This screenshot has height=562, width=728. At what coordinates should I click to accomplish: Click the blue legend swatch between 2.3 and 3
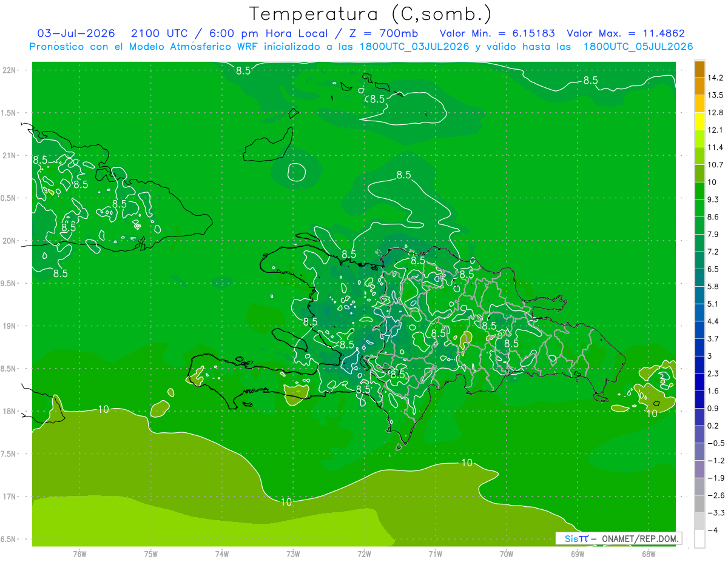point(699,364)
